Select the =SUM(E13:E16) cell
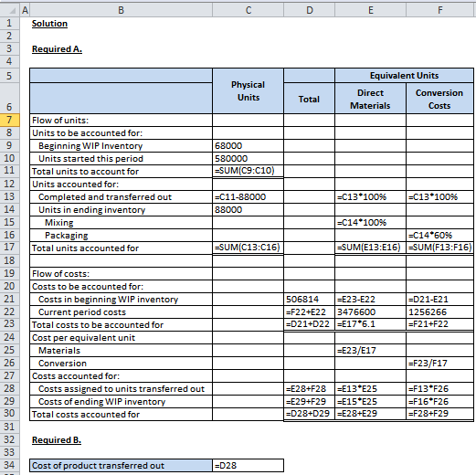 click(370, 248)
